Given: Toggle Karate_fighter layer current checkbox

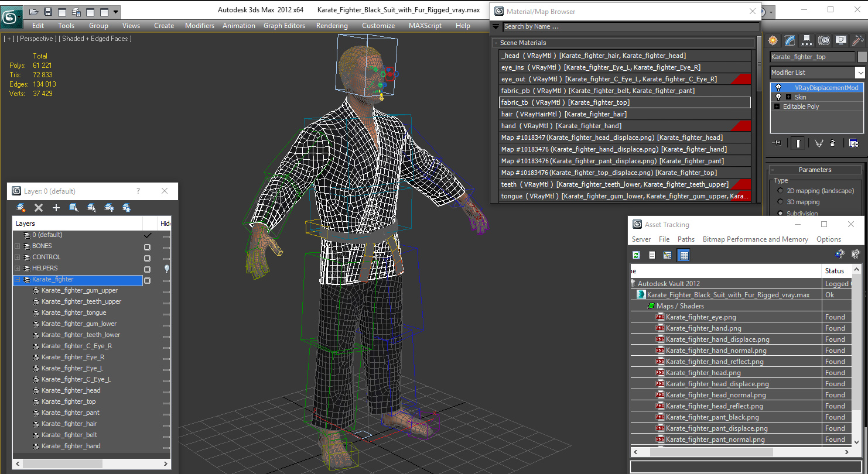Looking at the screenshot, I should coord(147,280).
